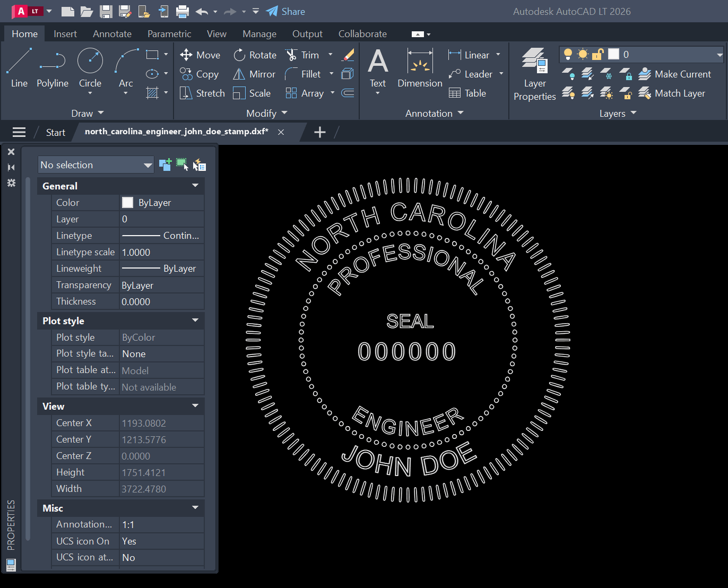
Task: Open the layer list dropdown
Action: (720, 55)
